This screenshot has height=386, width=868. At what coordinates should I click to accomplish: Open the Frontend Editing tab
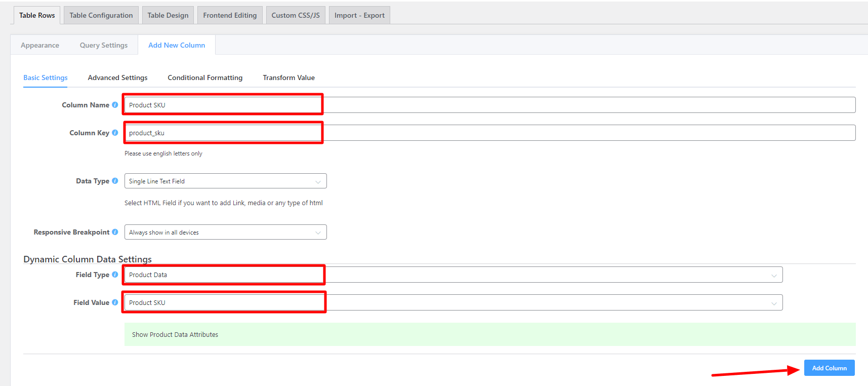(230, 15)
